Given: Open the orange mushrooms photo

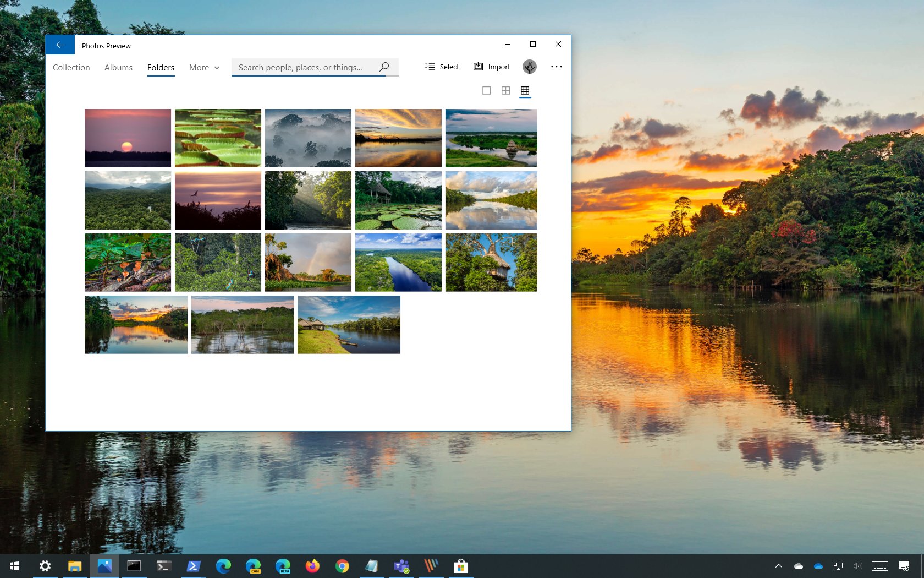Looking at the screenshot, I should pyautogui.click(x=128, y=262).
